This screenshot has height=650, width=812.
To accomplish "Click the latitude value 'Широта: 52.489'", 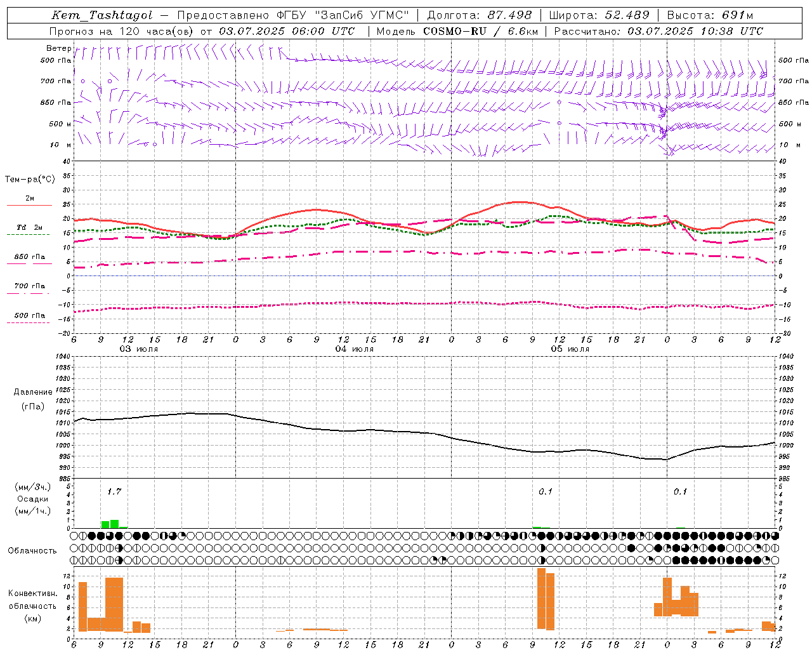I will [x=599, y=15].
